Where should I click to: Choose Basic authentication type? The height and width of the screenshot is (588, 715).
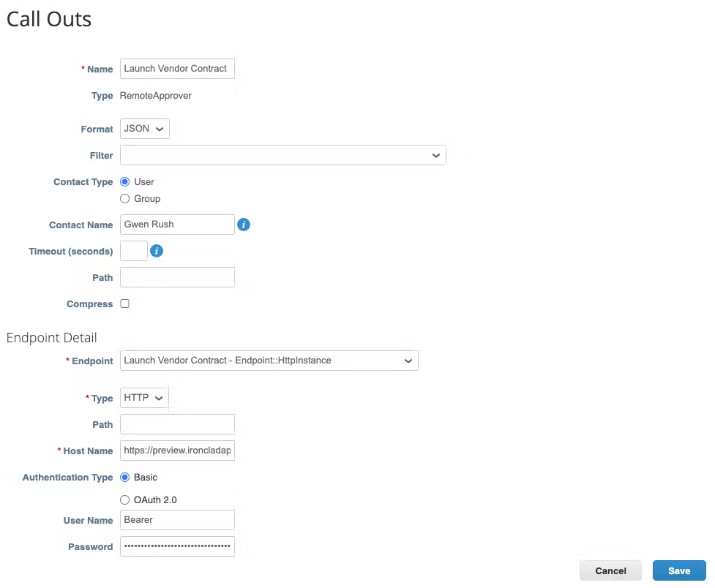tap(124, 478)
